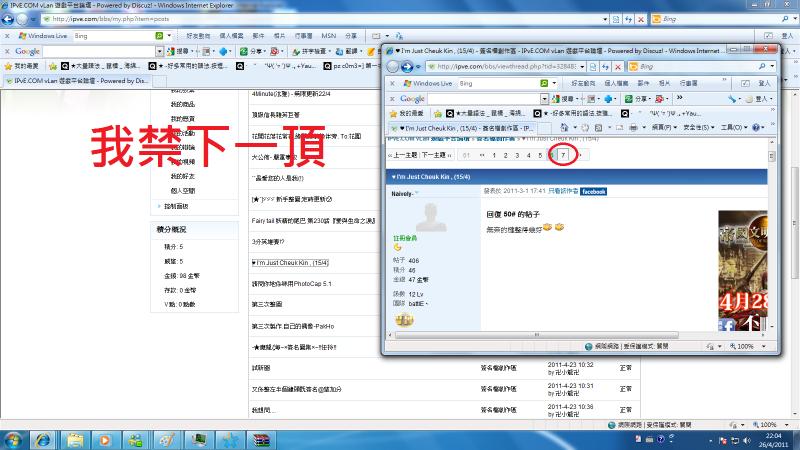
Task: Click Home icon in front window command bar
Action: point(564,128)
